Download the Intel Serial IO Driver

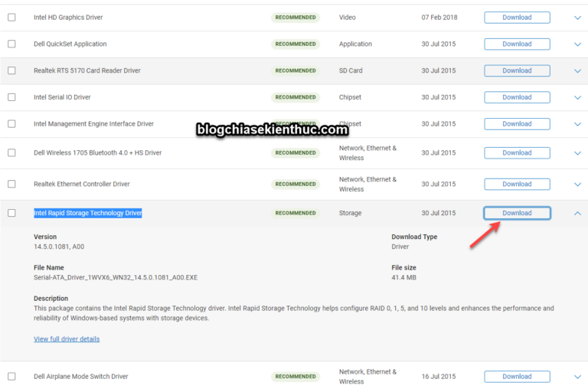[x=517, y=97]
